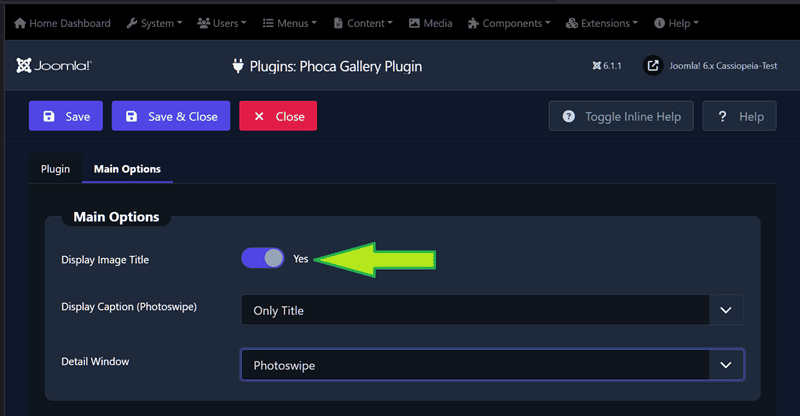Viewport: 800px width, 416px height.
Task: Open site preview external link icon
Action: [653, 65]
